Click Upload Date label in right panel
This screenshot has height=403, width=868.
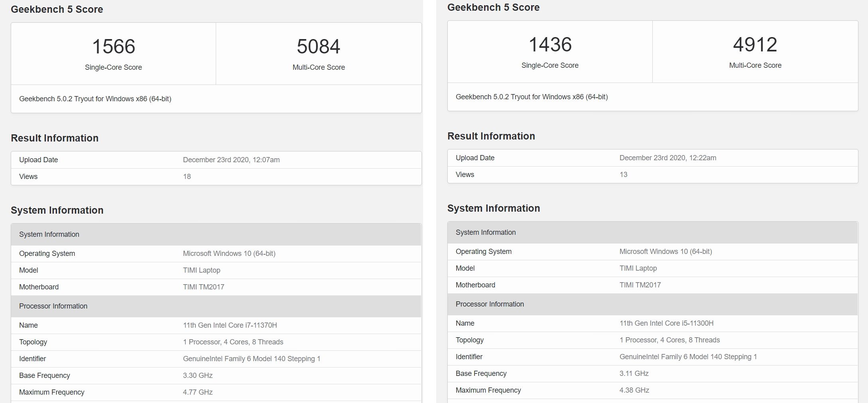click(475, 158)
